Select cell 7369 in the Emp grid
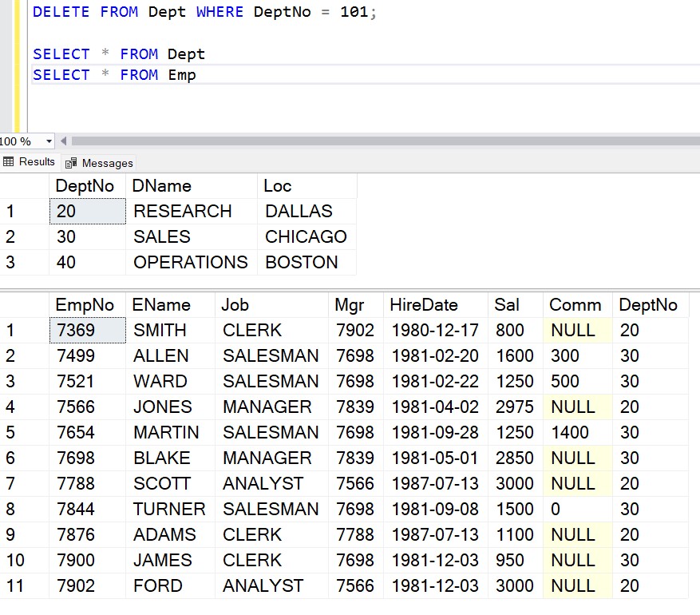700x615 pixels. pyautogui.click(x=88, y=331)
